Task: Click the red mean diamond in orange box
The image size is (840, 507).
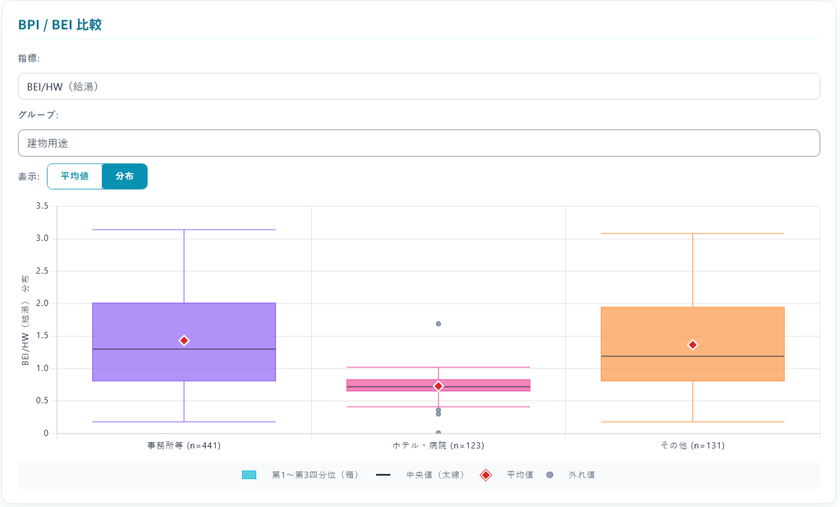Action: 693,345
